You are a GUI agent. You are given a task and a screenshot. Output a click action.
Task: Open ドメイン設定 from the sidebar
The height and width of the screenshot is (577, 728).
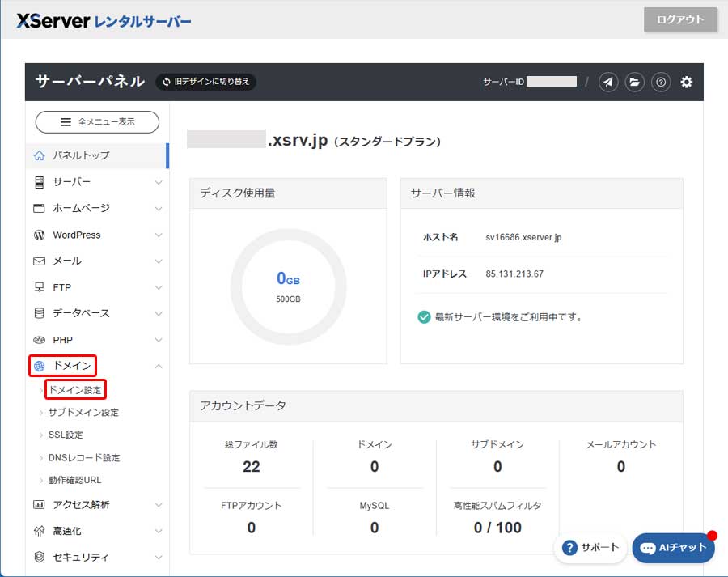(75, 389)
